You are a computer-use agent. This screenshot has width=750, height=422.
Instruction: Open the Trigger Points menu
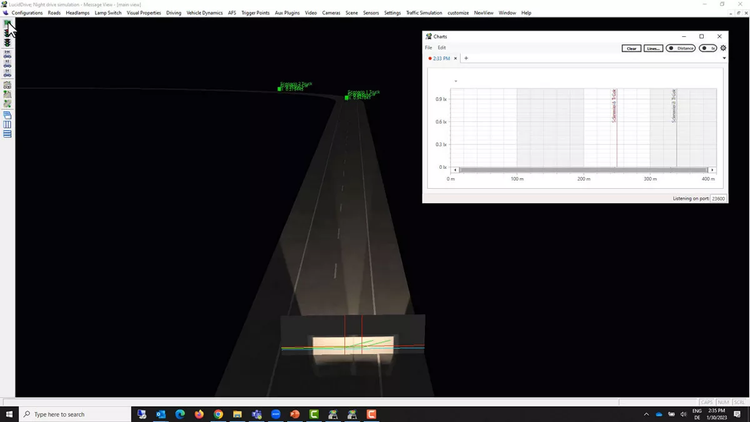coord(255,13)
